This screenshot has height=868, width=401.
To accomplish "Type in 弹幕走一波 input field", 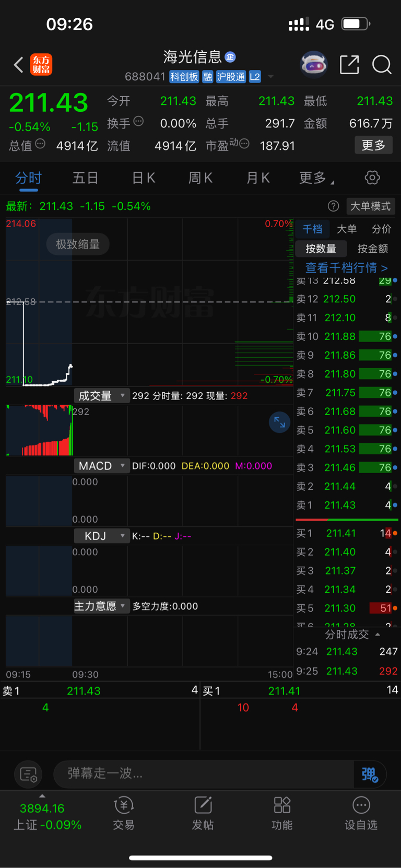I will pyautogui.click(x=203, y=773).
